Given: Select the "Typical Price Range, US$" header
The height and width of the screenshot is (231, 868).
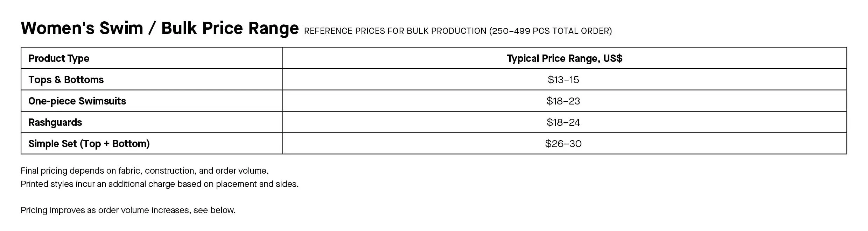Looking at the screenshot, I should click(564, 58).
